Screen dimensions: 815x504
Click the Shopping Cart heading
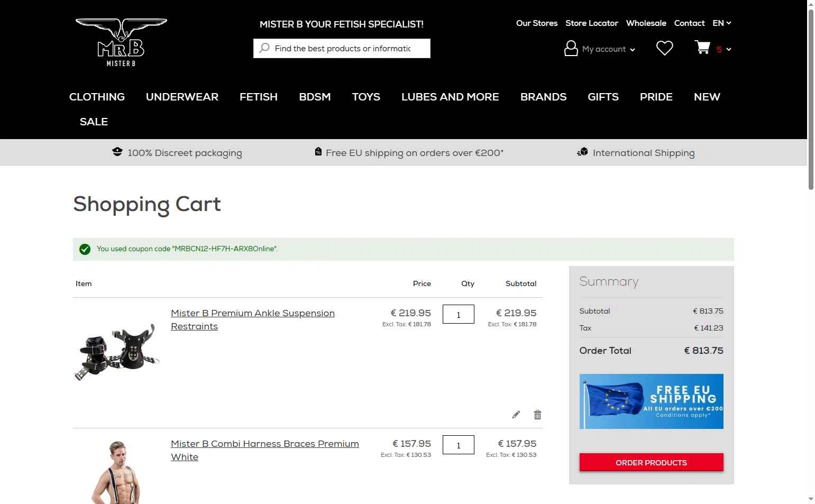pyautogui.click(x=147, y=204)
